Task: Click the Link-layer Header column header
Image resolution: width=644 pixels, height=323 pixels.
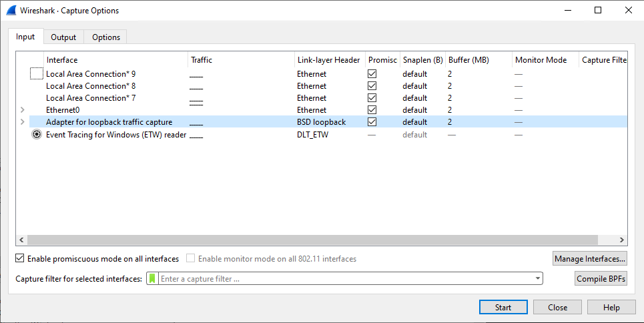Action: (330, 60)
